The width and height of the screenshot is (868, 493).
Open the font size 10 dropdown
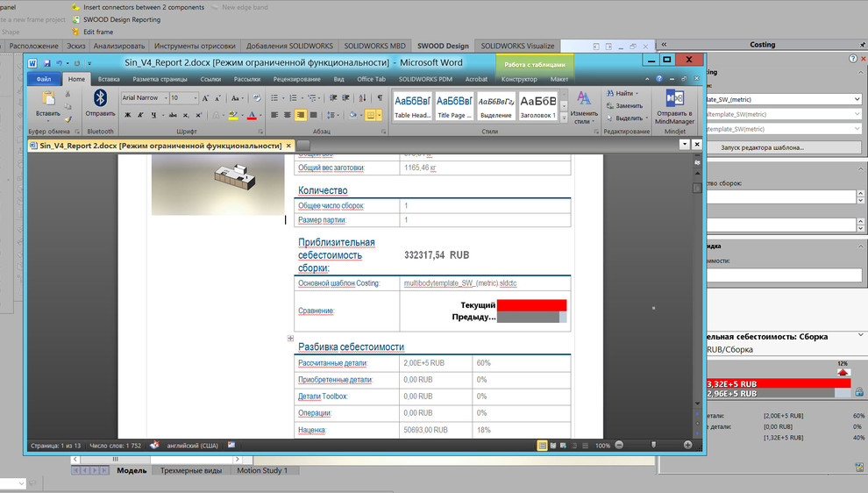196,98
